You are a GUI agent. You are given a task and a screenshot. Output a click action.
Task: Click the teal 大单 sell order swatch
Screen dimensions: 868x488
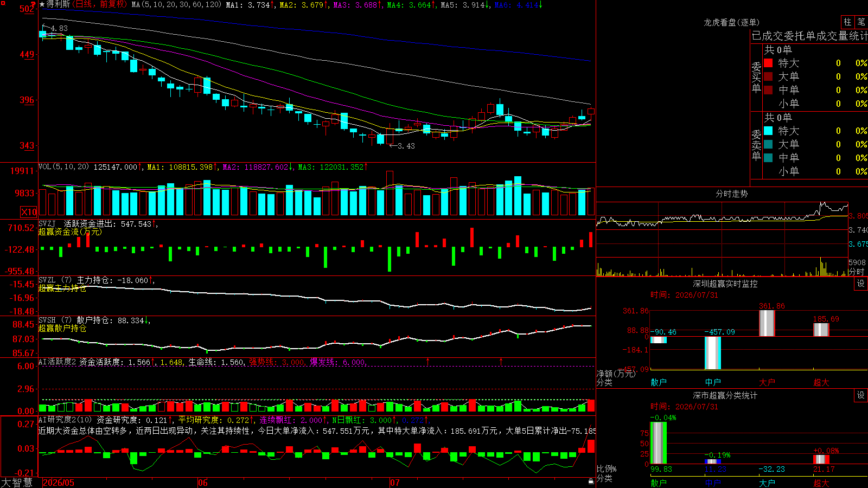click(768, 144)
